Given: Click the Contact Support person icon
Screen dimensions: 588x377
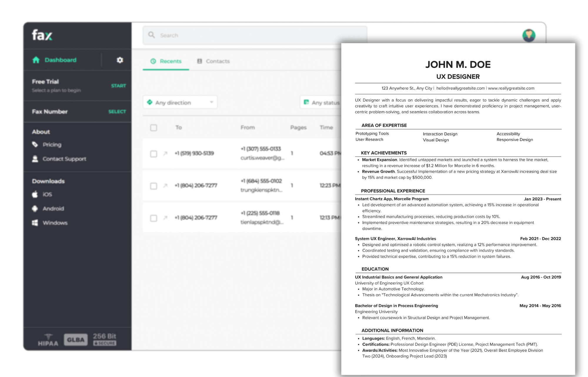Looking at the screenshot, I should 35,159.
